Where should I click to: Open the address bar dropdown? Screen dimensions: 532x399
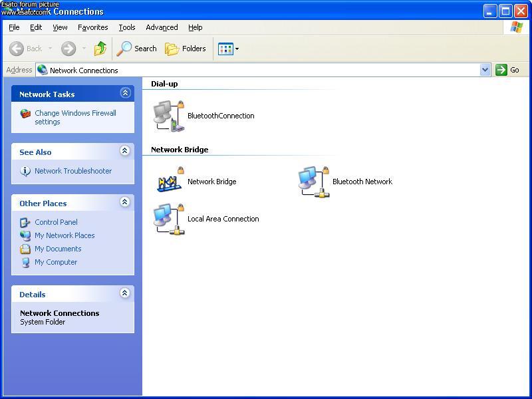coord(485,70)
